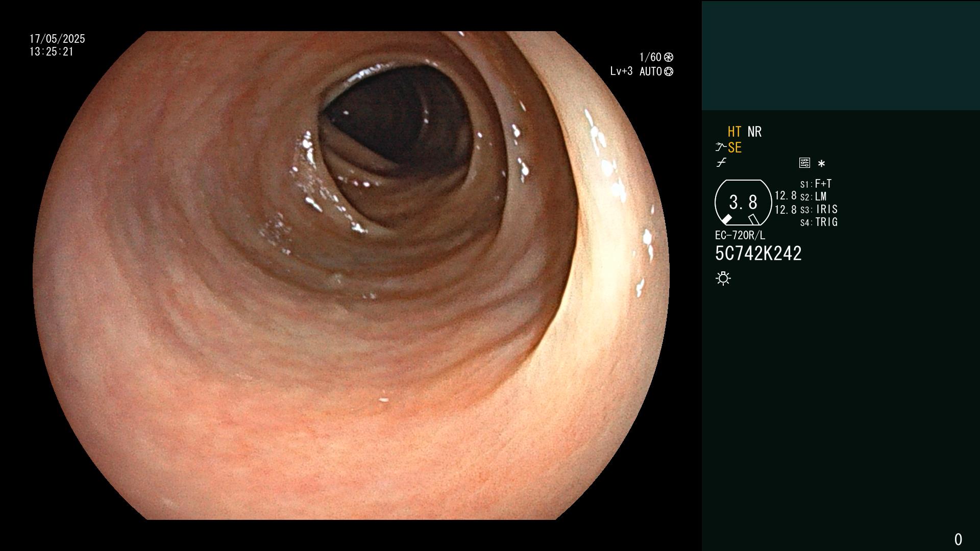
Task: Click the date 17/05/2025
Action: [x=57, y=39]
